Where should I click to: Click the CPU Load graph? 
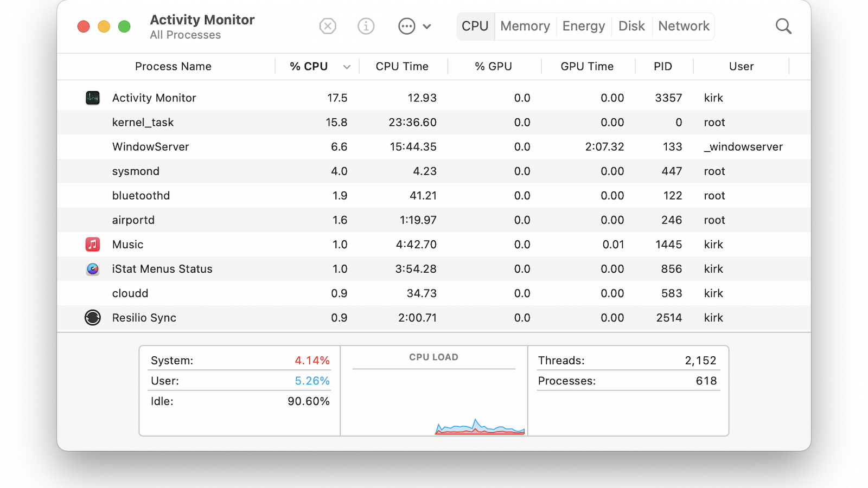pyautogui.click(x=434, y=401)
